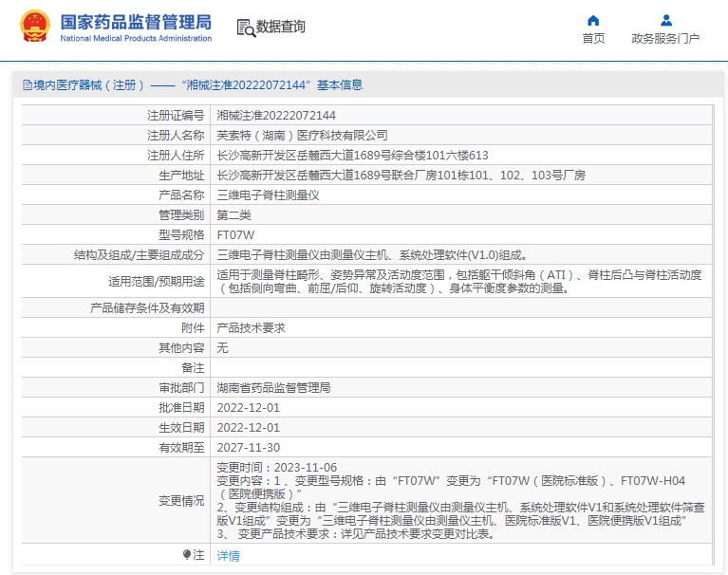This screenshot has width=728, height=575.
Task: Click 产品技术要求 attachment cell
Action: [251, 327]
